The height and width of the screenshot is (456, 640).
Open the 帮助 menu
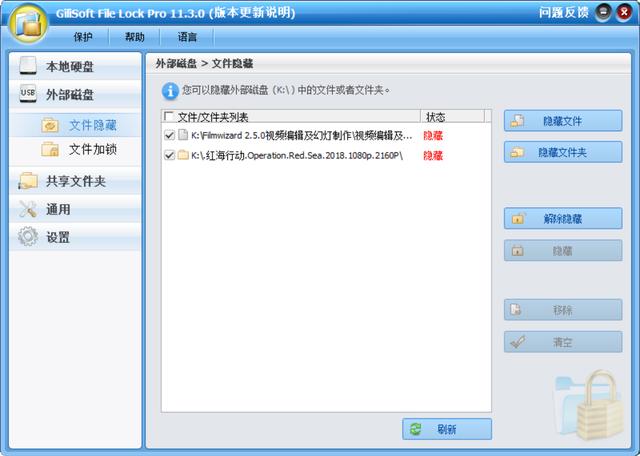pyautogui.click(x=135, y=37)
